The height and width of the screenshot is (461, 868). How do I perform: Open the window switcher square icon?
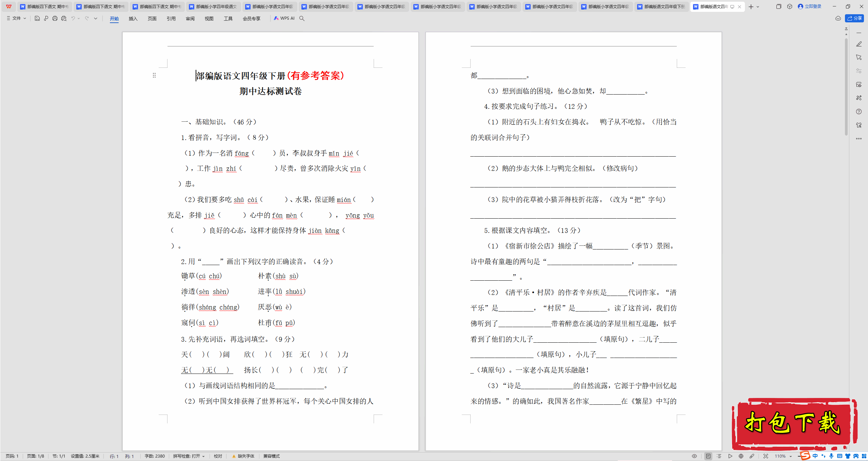pos(779,6)
